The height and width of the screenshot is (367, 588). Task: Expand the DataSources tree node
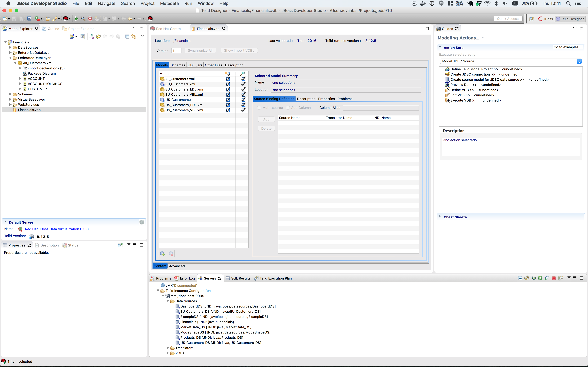pyautogui.click(x=10, y=47)
